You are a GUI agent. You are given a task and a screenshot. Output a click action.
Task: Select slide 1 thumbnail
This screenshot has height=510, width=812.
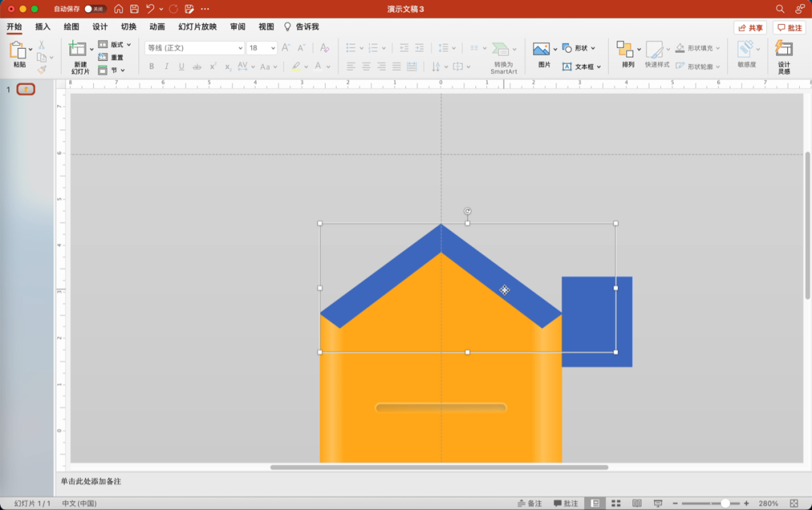tap(26, 90)
